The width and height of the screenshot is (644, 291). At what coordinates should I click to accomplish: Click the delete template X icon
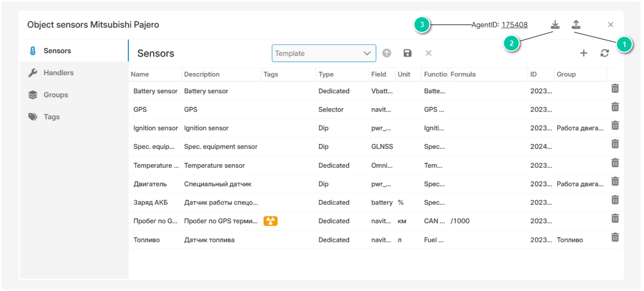tap(428, 53)
